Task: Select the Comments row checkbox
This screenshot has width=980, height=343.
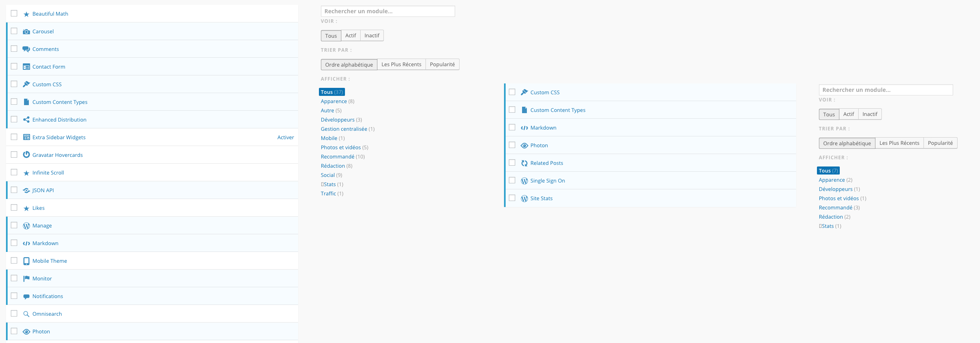Action: [x=14, y=49]
